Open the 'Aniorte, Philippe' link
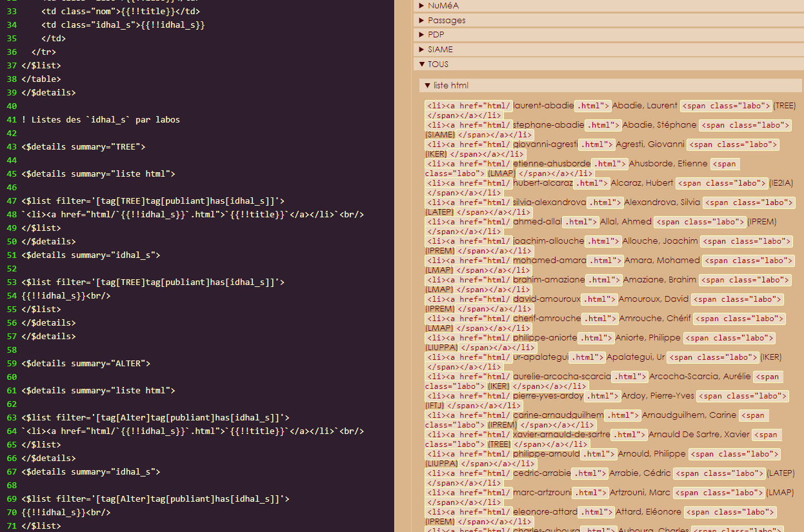This screenshot has width=804, height=532. pyautogui.click(x=647, y=338)
